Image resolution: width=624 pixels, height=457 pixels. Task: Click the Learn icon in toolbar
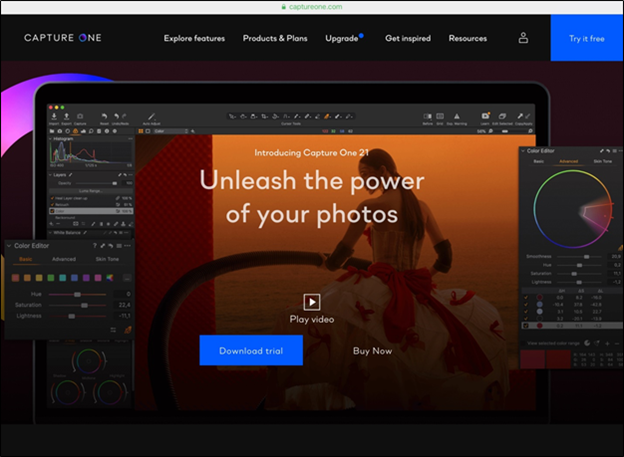point(485,116)
